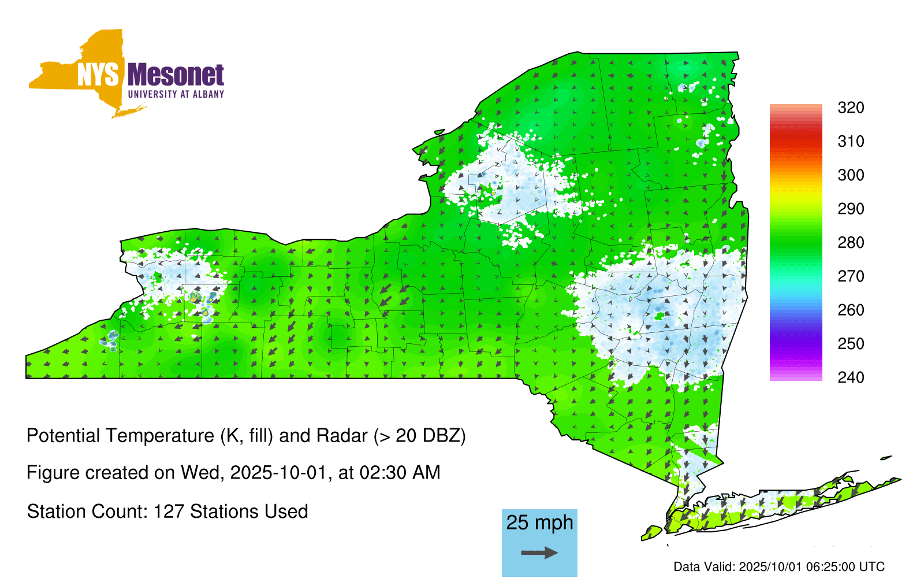Open the University at Albany text

point(176,94)
